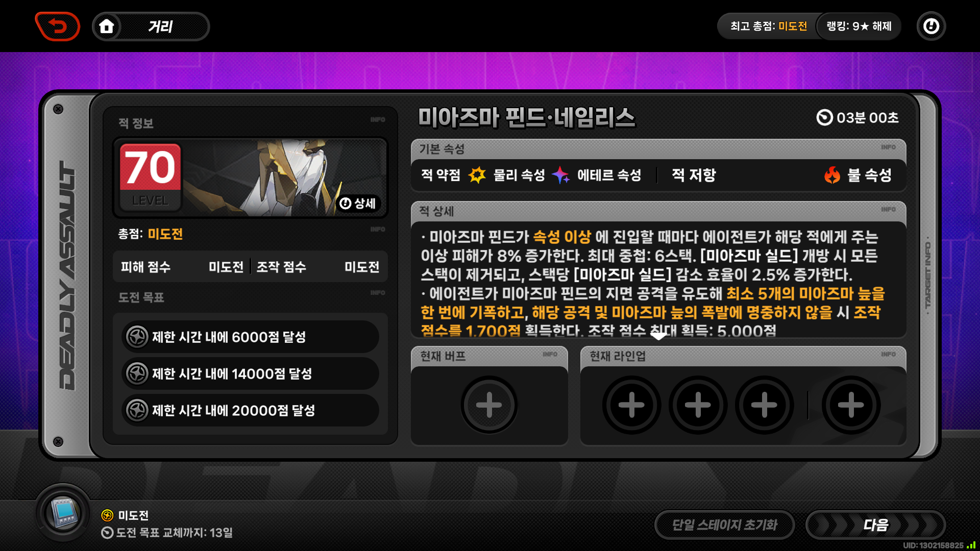Add agent in the first 현재 라인업 slot
The width and height of the screenshot is (980, 551).
tap(631, 405)
